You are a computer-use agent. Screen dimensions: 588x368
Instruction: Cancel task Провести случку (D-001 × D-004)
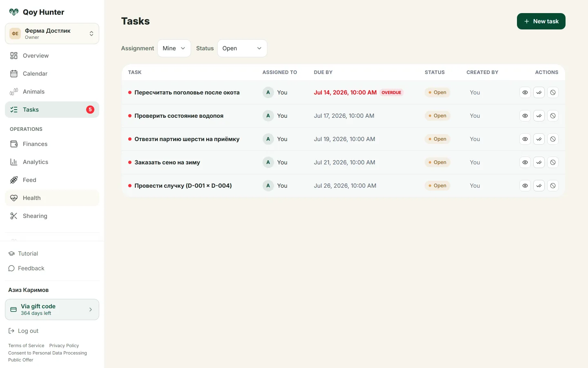click(x=553, y=186)
